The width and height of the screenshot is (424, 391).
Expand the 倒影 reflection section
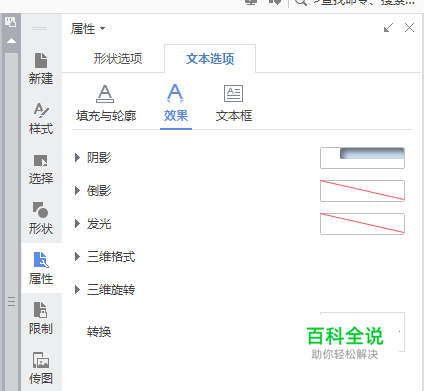[x=77, y=191]
